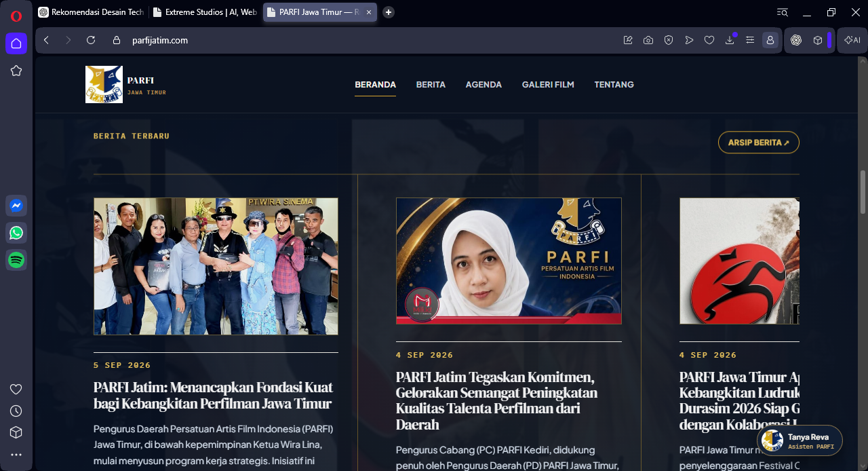Open the Easy Setup sliders icon

click(x=750, y=40)
